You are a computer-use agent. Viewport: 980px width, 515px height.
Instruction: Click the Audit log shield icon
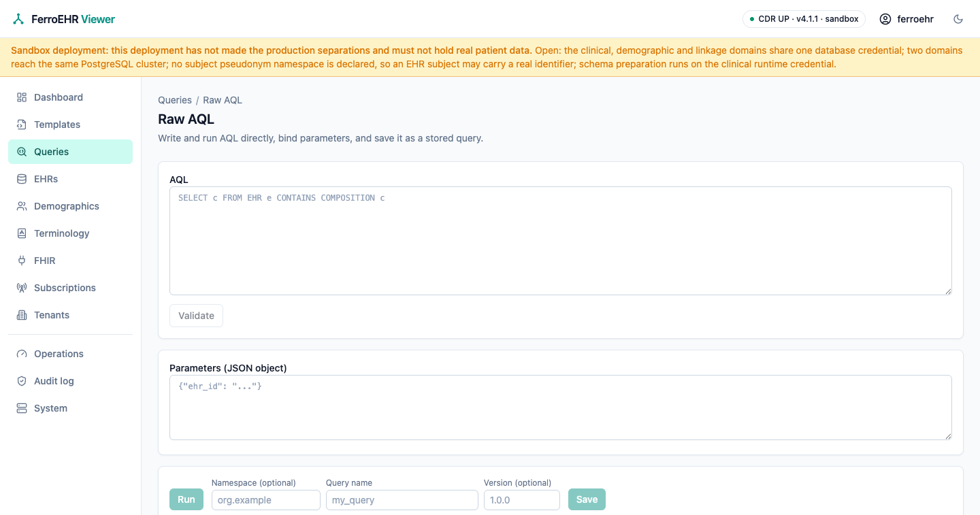(x=22, y=381)
